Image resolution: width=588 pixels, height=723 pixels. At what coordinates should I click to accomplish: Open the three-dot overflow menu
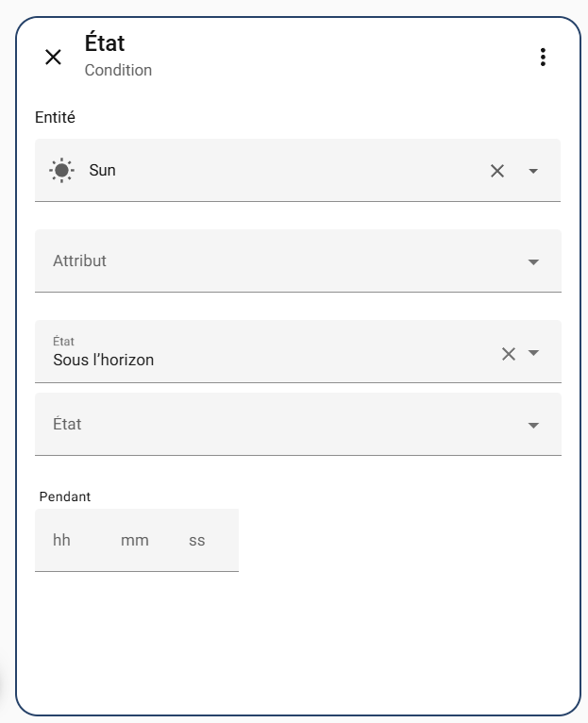pyautogui.click(x=543, y=58)
